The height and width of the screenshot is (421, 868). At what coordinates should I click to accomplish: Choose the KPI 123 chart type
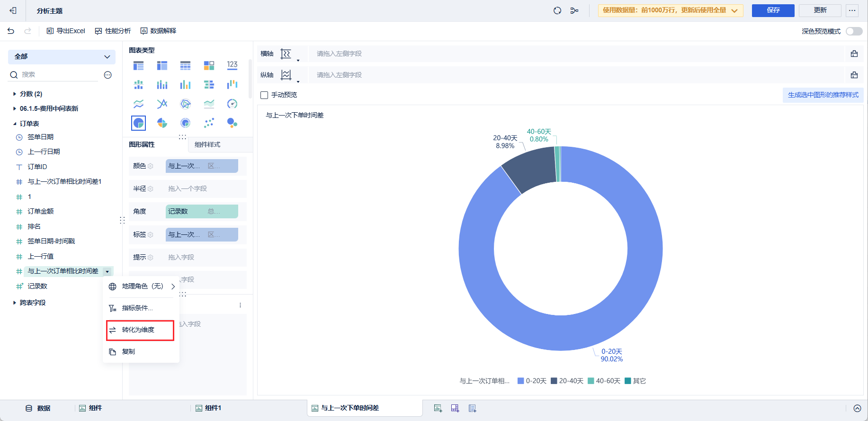232,65
